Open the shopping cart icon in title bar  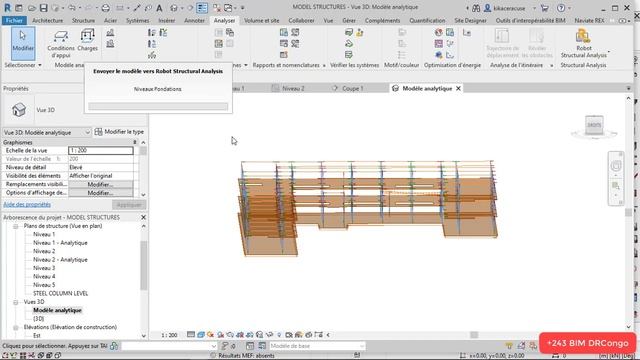[x=544, y=8]
